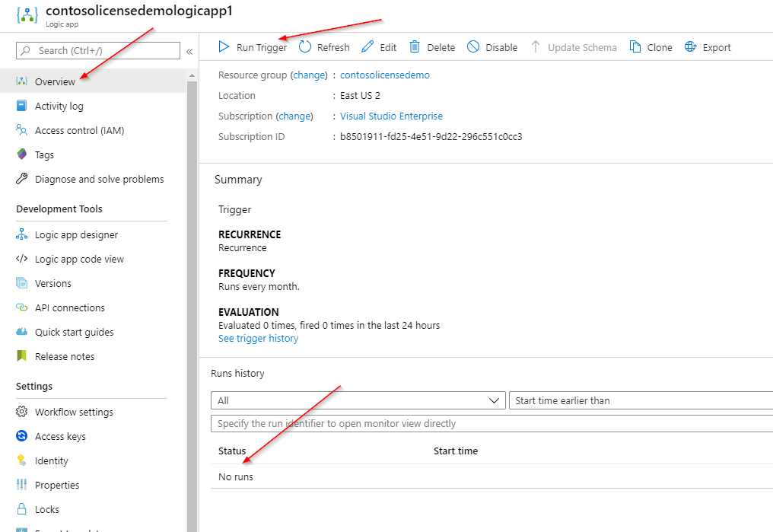Click the Visual Studio Enterprise subscription link
Viewport: 773px width, 532px height.
click(391, 116)
